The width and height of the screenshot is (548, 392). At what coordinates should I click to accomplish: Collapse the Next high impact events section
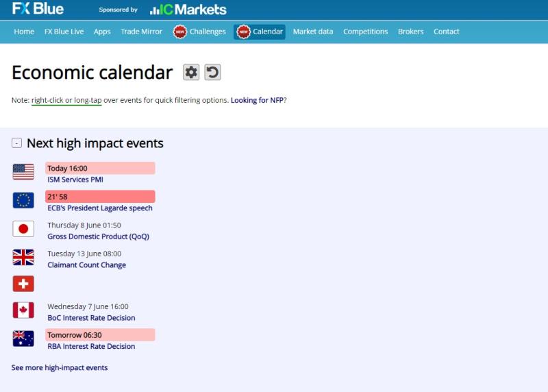click(17, 143)
